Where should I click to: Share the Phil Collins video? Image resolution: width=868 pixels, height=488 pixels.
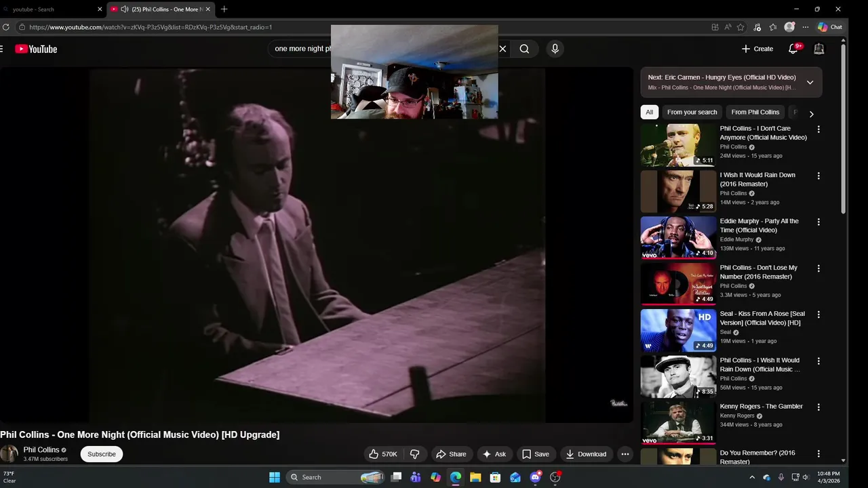[x=451, y=454]
